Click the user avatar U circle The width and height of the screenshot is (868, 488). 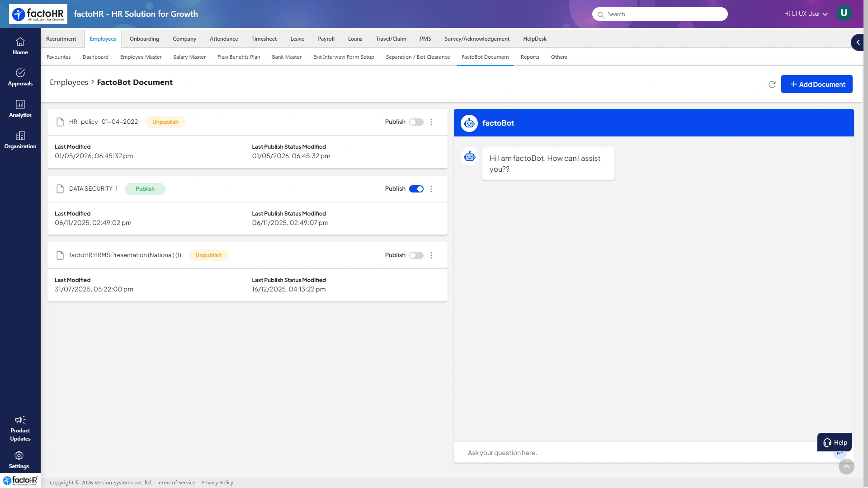tap(844, 13)
